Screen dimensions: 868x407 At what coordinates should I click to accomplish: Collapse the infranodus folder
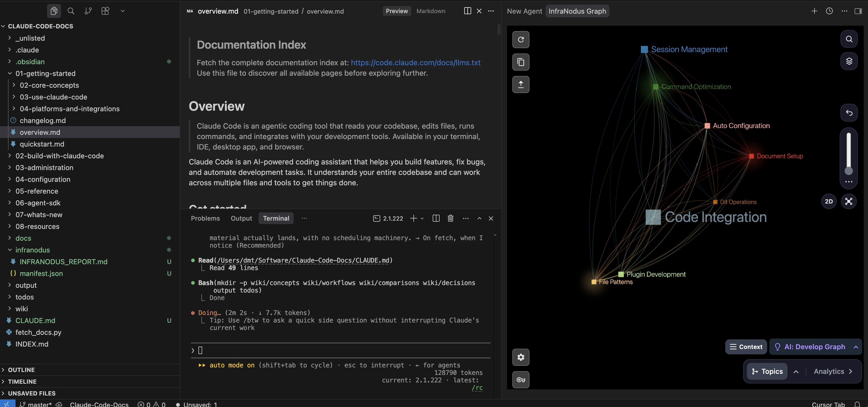(32, 250)
